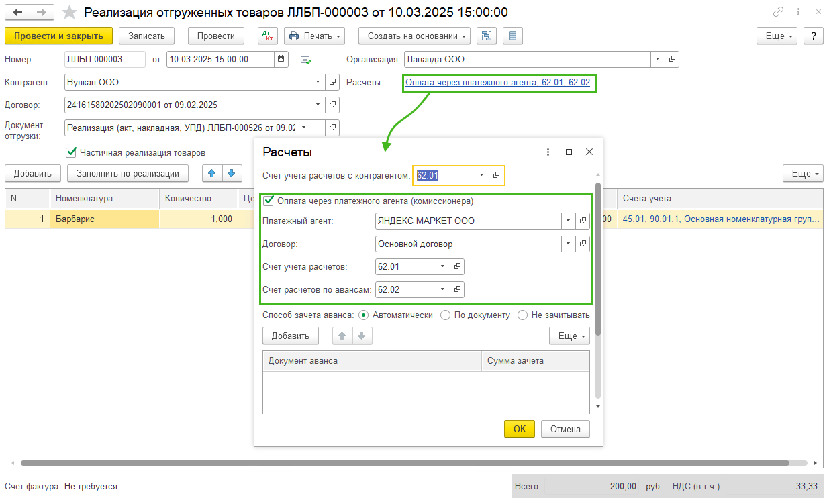
Task: Open Создать на основании menu
Action: pyautogui.click(x=415, y=36)
